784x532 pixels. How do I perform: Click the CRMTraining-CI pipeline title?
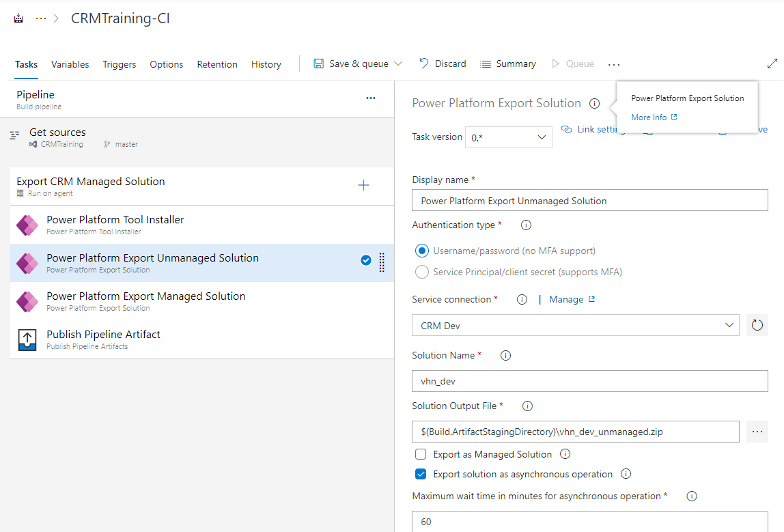[120, 18]
